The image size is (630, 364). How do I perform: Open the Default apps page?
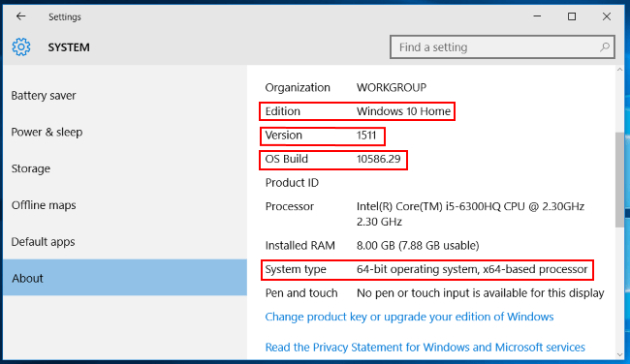[x=43, y=242]
